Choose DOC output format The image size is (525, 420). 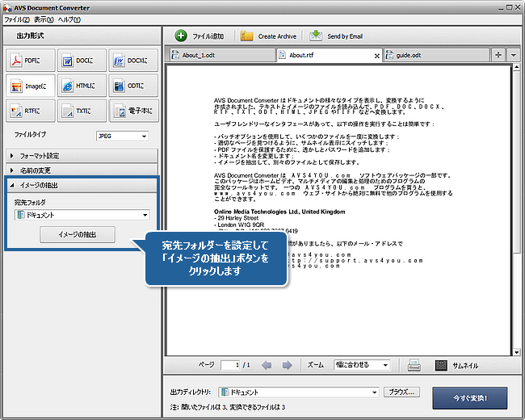pos(82,61)
